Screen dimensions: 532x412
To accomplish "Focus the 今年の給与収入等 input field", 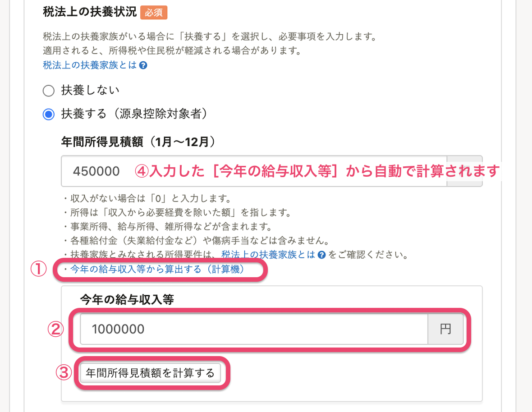I will [x=254, y=329].
